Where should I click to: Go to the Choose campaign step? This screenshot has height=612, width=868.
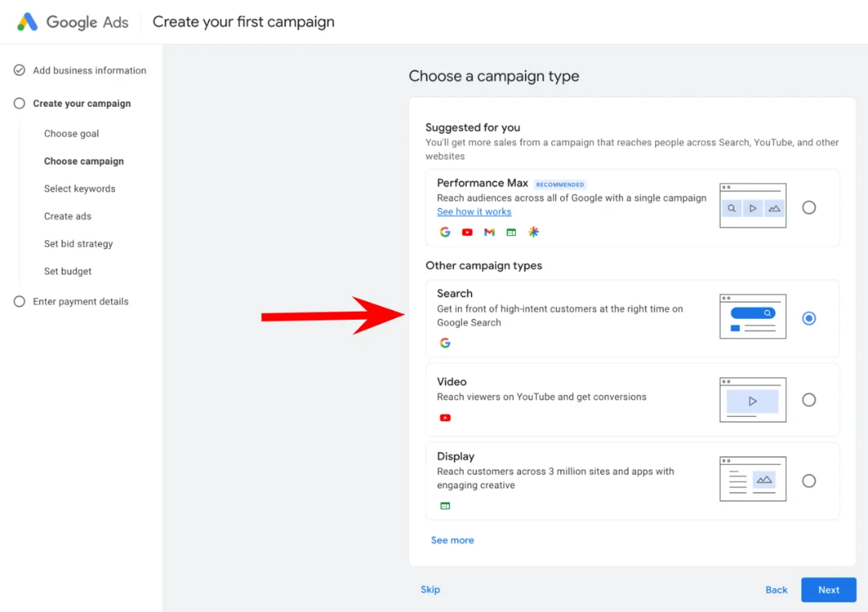tap(84, 161)
